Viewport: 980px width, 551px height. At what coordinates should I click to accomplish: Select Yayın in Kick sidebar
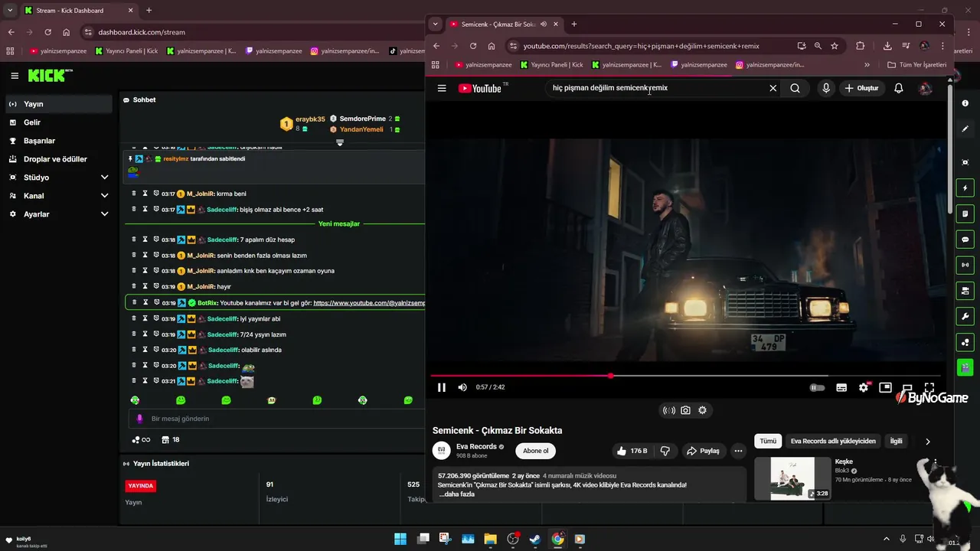[59, 104]
